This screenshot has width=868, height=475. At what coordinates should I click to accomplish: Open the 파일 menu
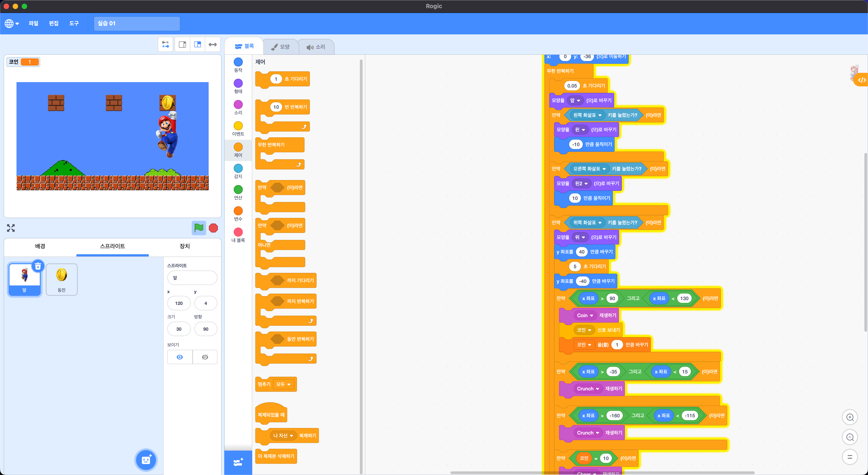click(33, 23)
